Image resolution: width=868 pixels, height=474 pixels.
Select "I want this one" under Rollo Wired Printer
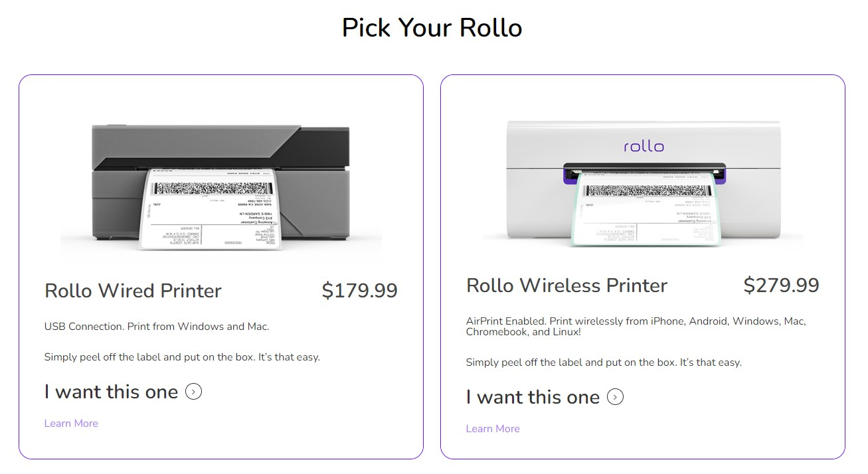(x=111, y=392)
